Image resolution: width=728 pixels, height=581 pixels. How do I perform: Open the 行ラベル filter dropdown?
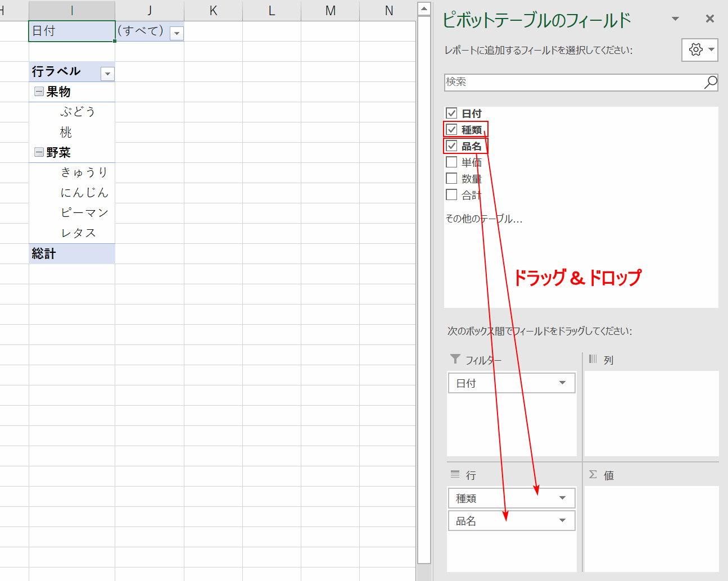107,74
